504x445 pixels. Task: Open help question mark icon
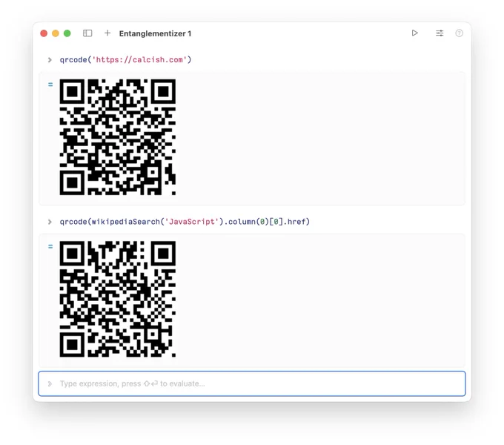click(459, 33)
